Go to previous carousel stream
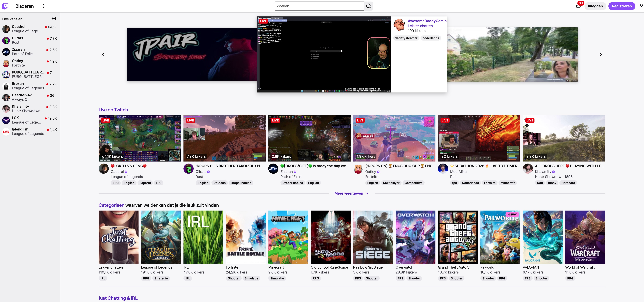Viewport: 644px width, 302px height. (x=103, y=54)
